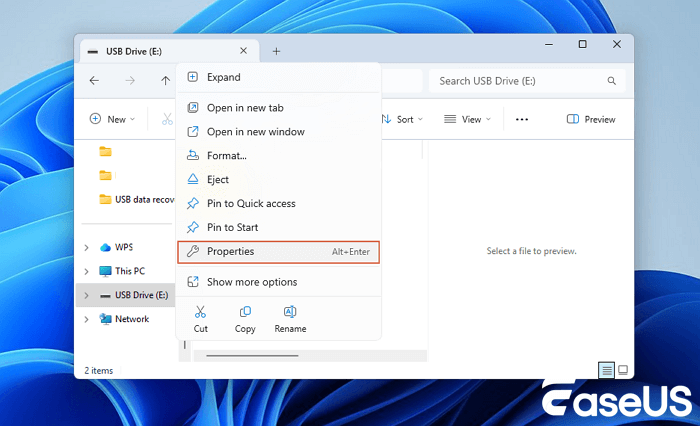The image size is (700, 426).
Task: Switch to details view layout icon
Action: click(606, 370)
